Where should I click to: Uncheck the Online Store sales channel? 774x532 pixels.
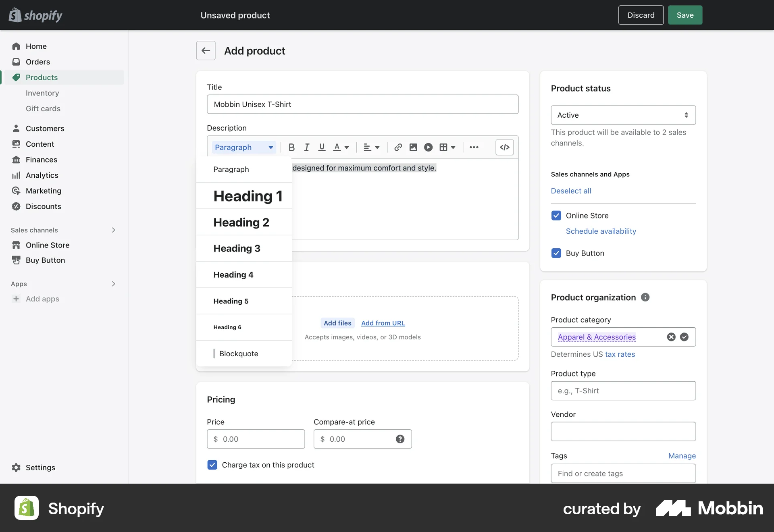[556, 215]
